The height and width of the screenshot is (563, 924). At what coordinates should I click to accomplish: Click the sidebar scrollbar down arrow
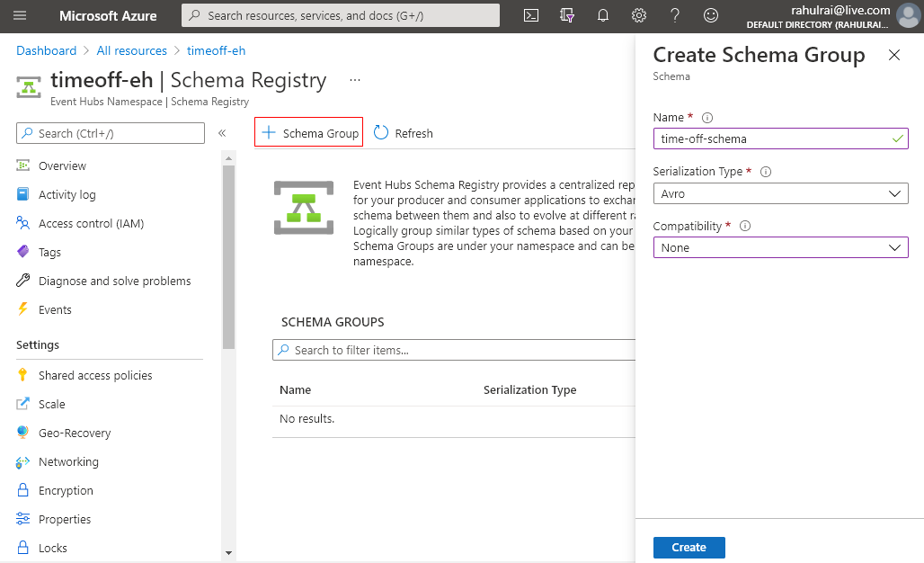(x=228, y=552)
